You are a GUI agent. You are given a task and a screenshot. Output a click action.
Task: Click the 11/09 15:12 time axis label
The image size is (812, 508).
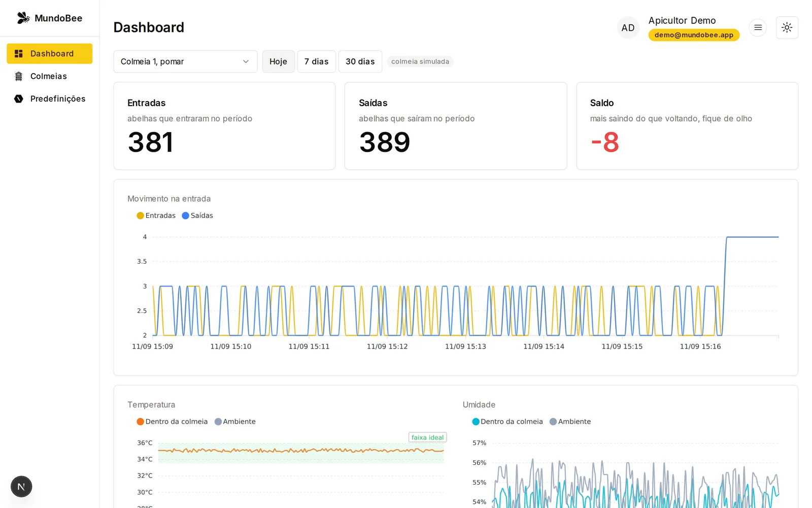387,346
